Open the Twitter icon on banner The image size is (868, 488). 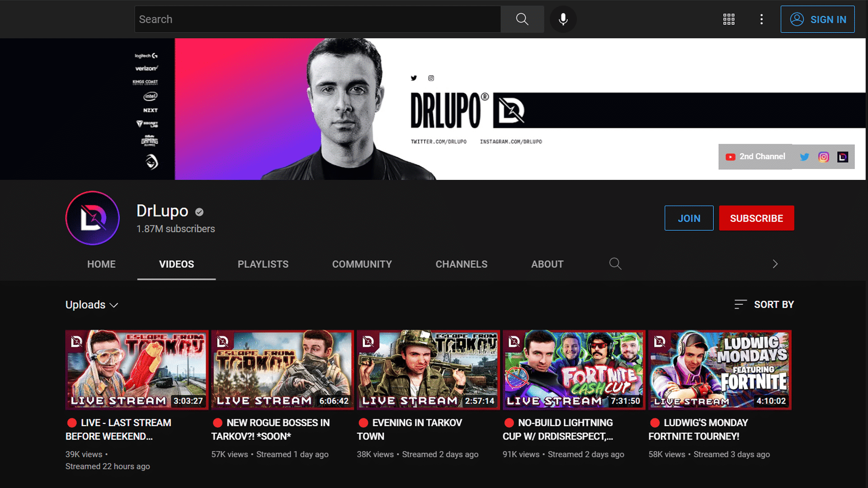coord(804,157)
